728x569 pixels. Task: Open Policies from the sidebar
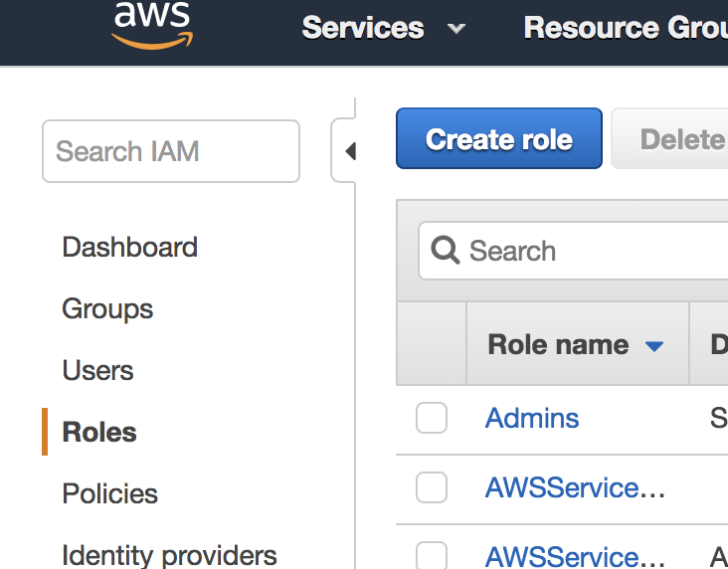(x=109, y=493)
